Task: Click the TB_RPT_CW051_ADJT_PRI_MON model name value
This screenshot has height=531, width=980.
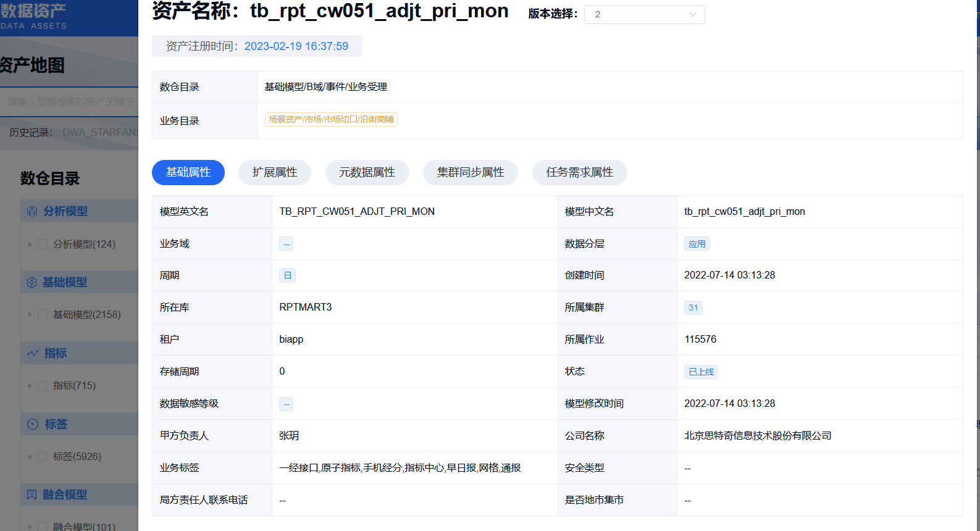Action: [x=357, y=212]
